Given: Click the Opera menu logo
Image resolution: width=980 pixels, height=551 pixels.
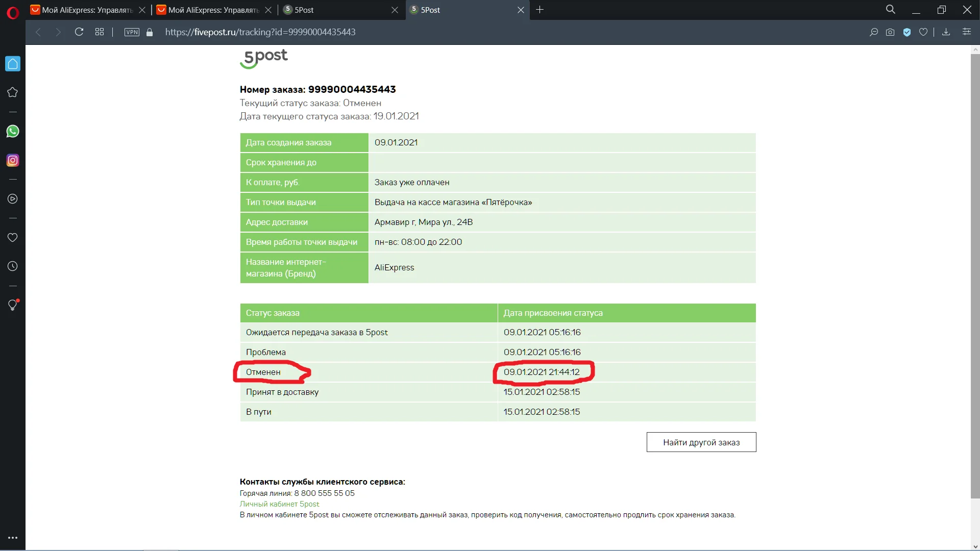Looking at the screenshot, I should click(13, 12).
